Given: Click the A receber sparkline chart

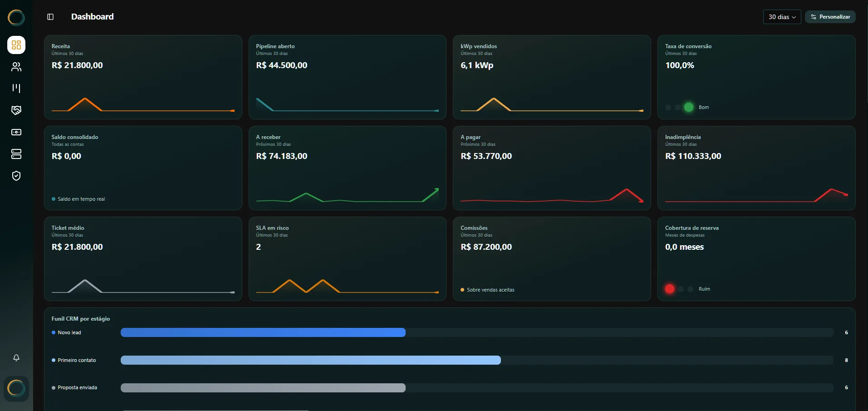Looking at the screenshot, I should [x=348, y=195].
